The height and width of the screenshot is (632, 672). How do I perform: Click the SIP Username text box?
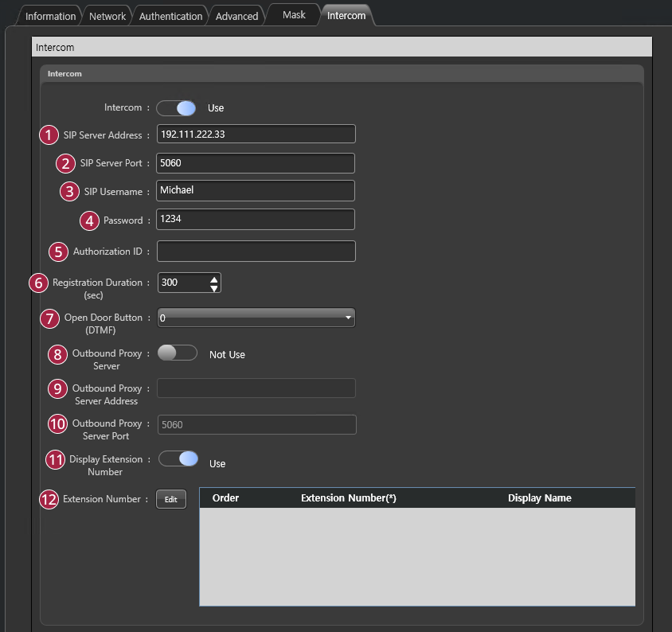pyautogui.click(x=256, y=191)
